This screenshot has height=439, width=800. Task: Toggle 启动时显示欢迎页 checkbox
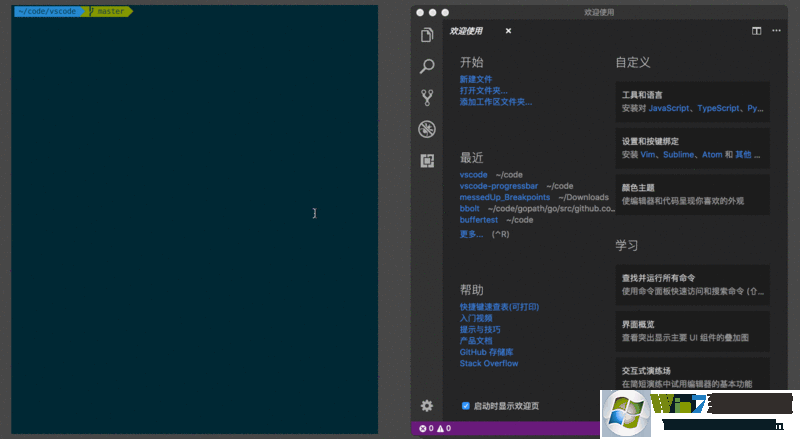[465, 406]
